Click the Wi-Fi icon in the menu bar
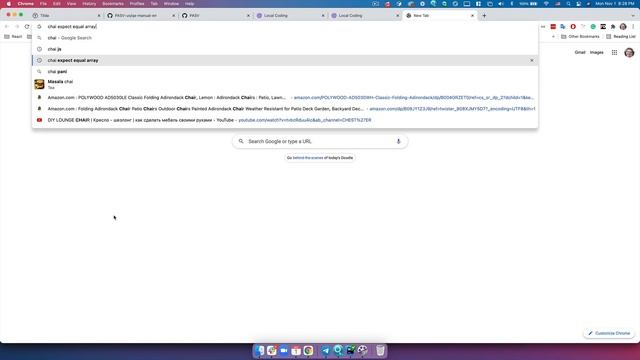This screenshot has width=640, height=360. (546, 4)
